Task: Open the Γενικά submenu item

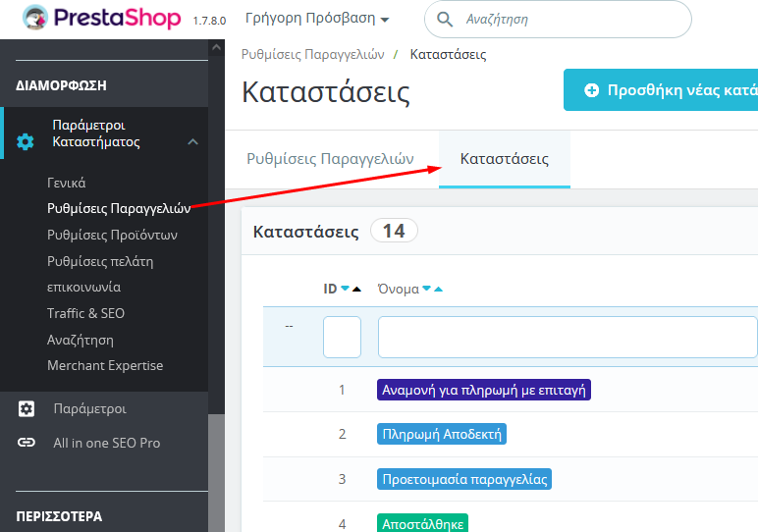Action: pyautogui.click(x=66, y=183)
